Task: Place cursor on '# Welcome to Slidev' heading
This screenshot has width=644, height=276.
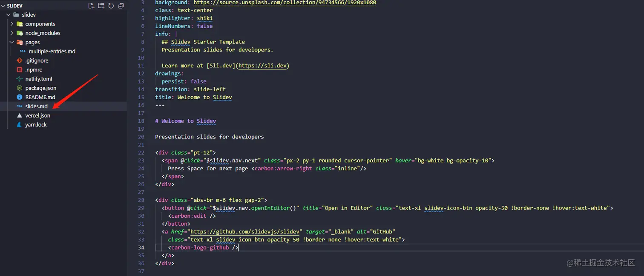Action: coord(186,121)
